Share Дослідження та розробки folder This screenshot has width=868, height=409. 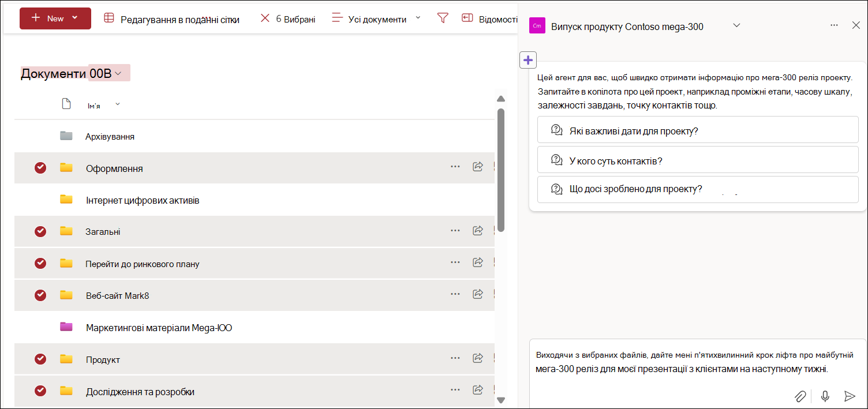[x=478, y=390]
